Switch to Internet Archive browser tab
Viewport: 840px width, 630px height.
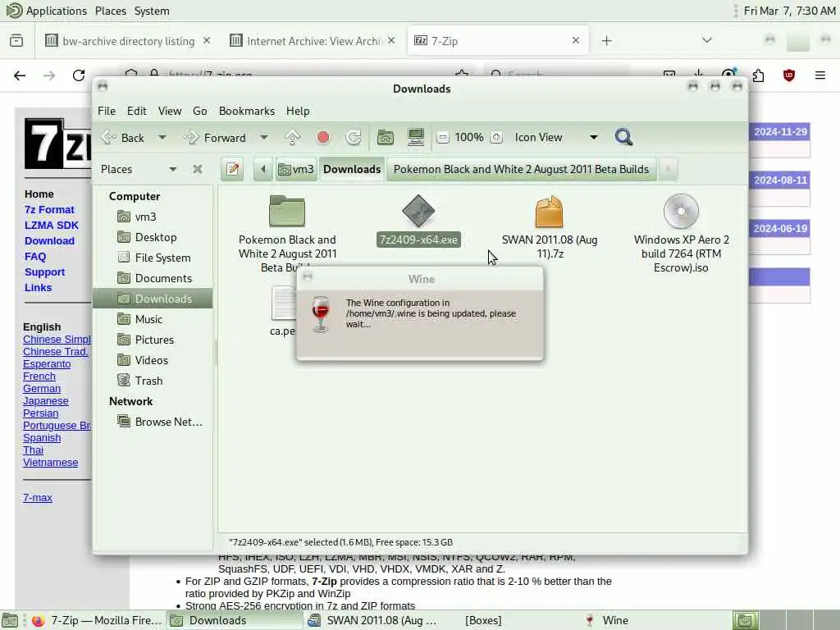[313, 41]
